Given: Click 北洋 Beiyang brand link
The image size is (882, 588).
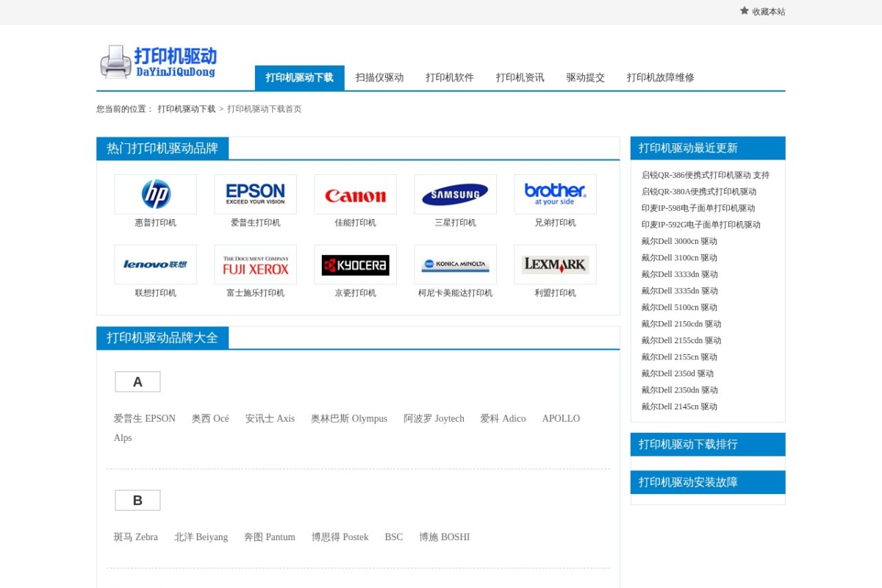Looking at the screenshot, I should click(201, 537).
